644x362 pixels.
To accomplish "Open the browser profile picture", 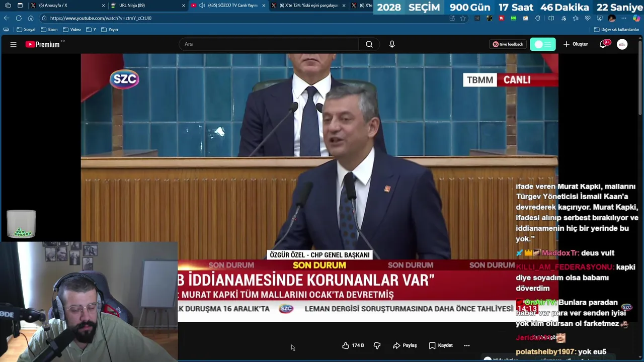I will click(611, 18).
